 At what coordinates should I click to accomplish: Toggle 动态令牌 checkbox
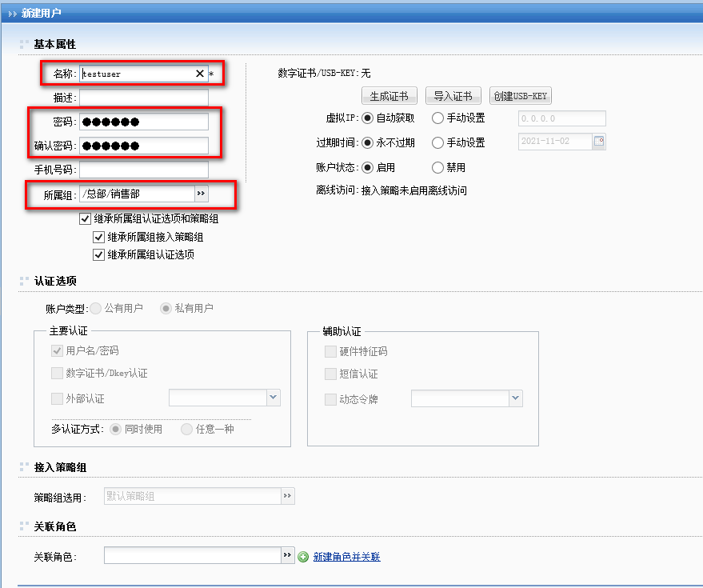point(330,399)
